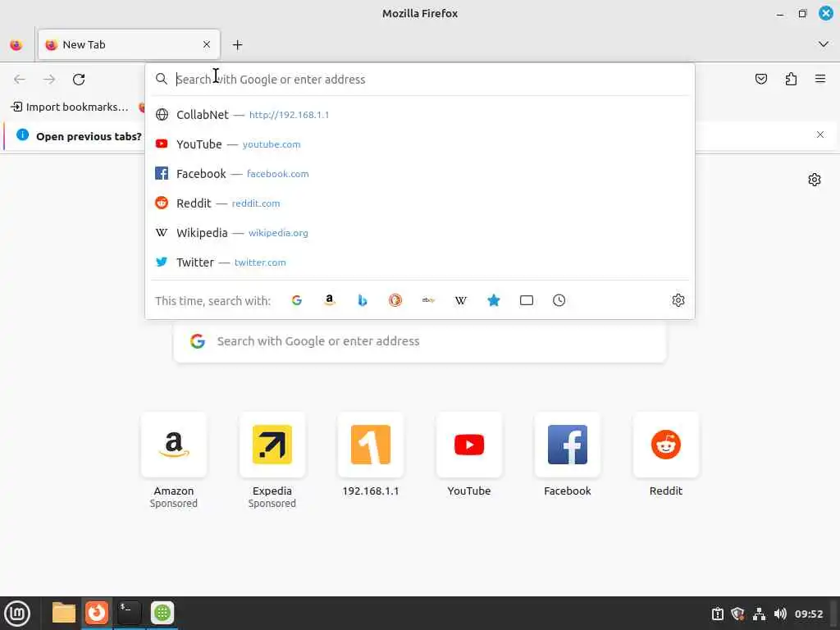Search this time with DuckDuckGo icon
This screenshot has height=630, width=840.
[x=395, y=300]
